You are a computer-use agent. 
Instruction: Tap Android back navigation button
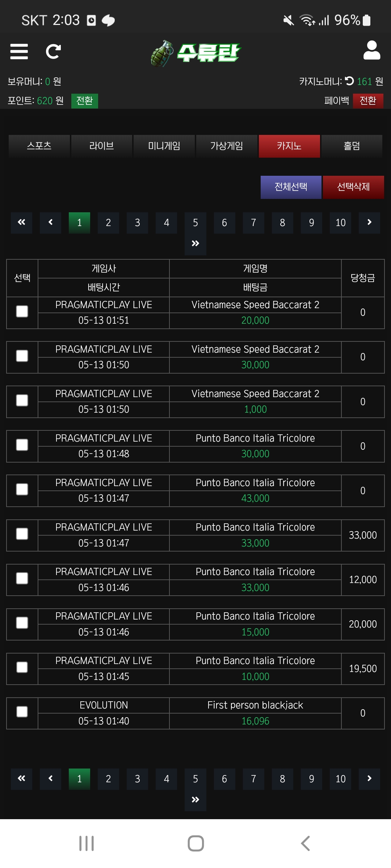(x=305, y=843)
